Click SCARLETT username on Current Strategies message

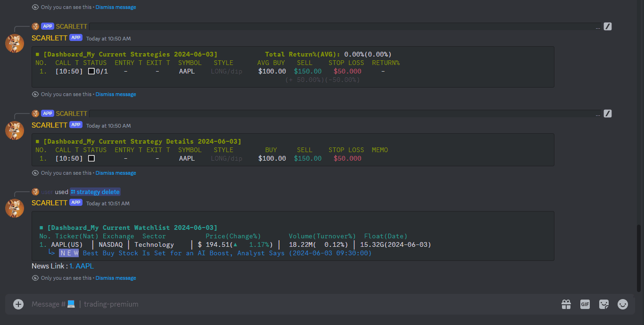pyautogui.click(x=50, y=38)
